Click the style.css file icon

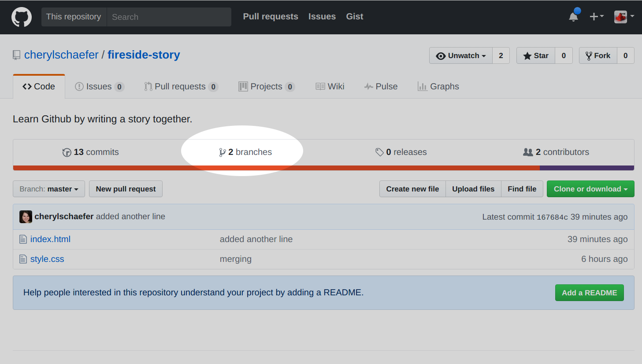tap(23, 259)
